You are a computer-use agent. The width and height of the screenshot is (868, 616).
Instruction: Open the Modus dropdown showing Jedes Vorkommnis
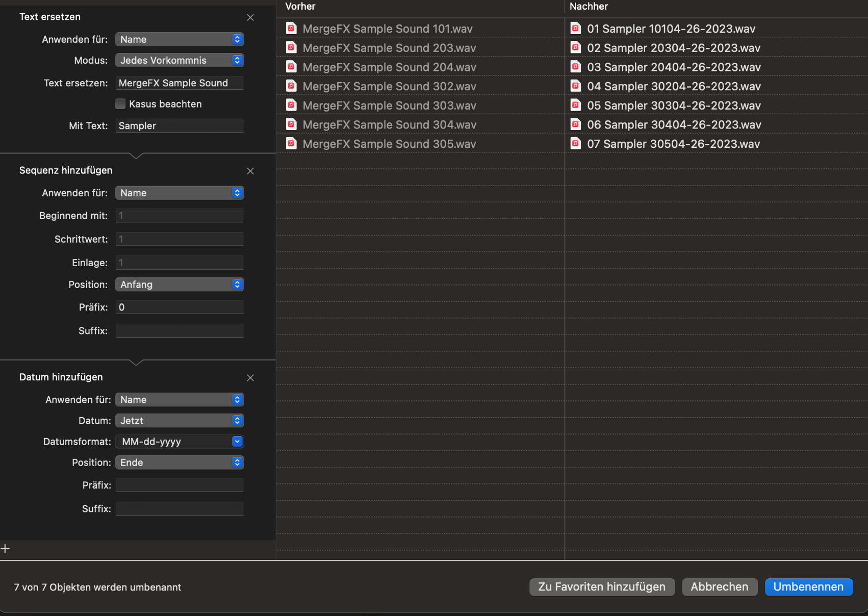pos(179,60)
